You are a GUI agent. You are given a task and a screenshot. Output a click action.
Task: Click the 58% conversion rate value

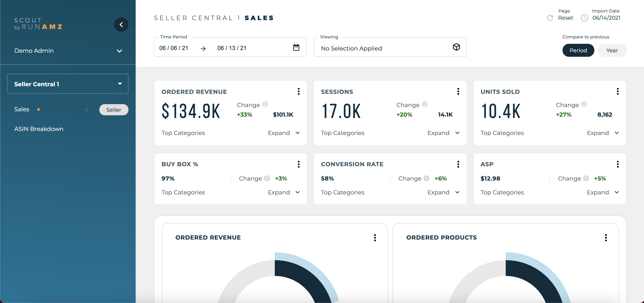327,179
